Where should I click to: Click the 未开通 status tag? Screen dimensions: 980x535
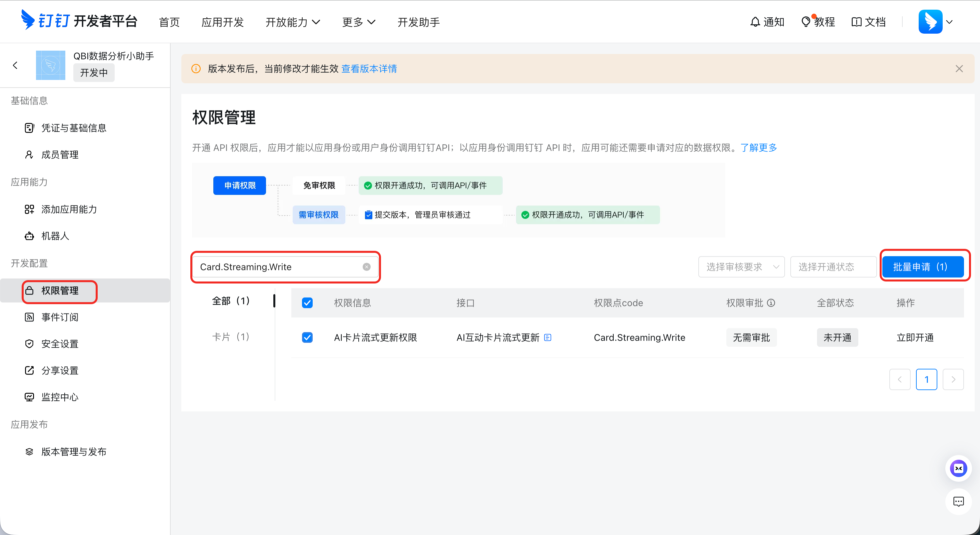837,337
